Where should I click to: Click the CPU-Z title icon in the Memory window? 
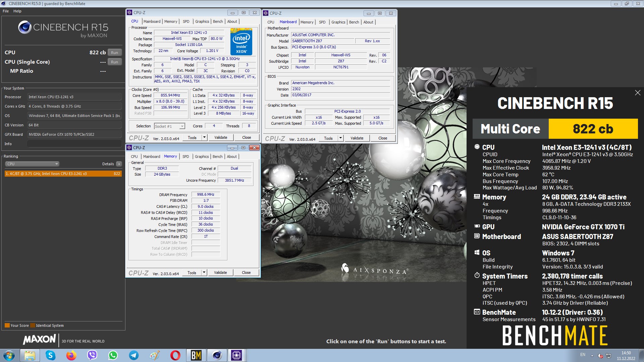(x=129, y=147)
